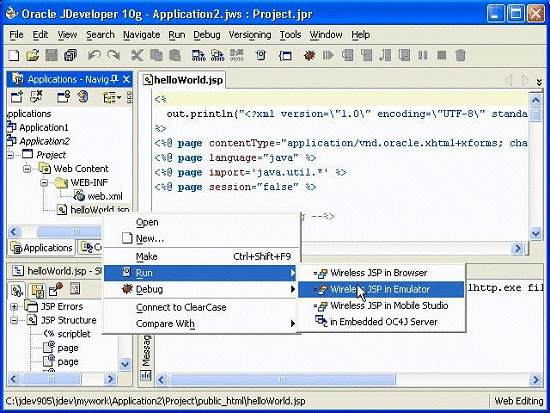Select the helloWorld.jsp editor tab
The width and height of the screenshot is (550, 413).
[183, 80]
